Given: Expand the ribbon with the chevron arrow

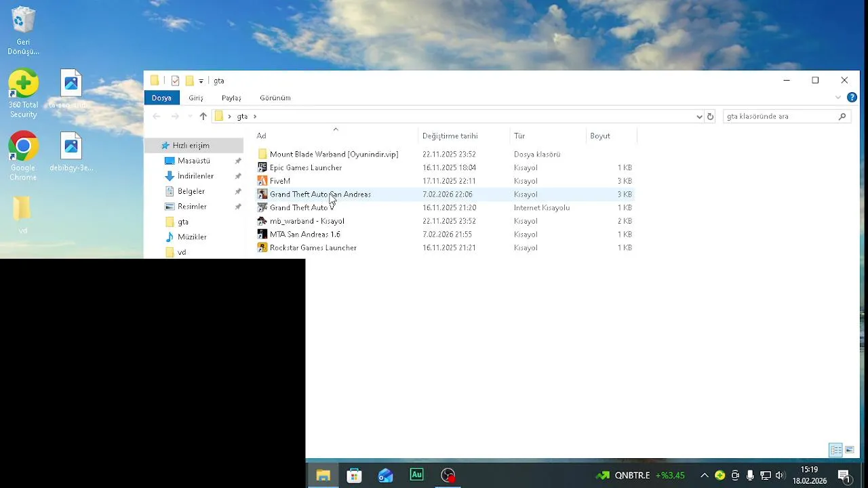Looking at the screenshot, I should (x=838, y=98).
